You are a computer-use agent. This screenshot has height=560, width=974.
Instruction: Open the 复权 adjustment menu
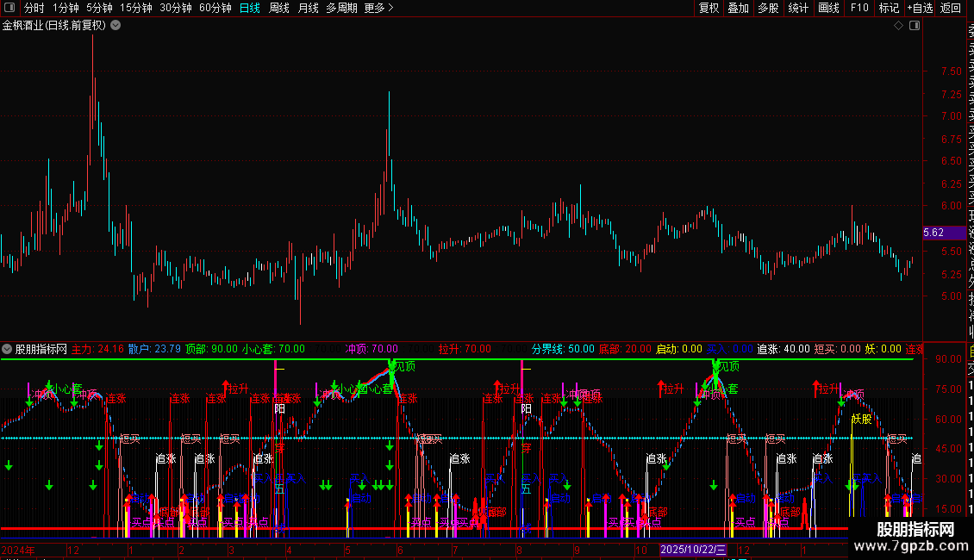tap(709, 8)
